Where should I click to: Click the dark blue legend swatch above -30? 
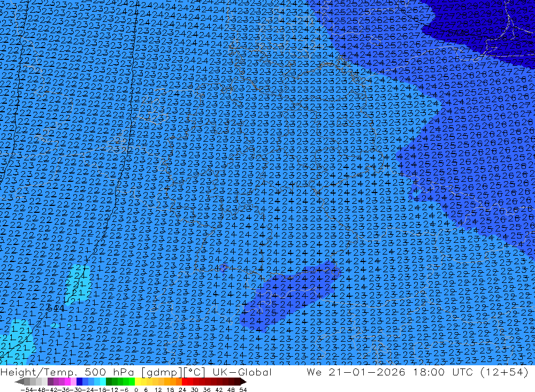pos(79,382)
